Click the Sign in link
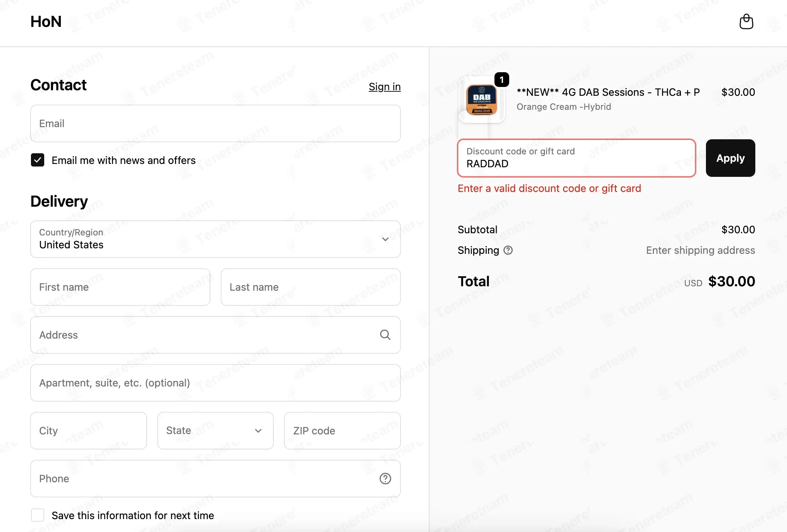 (385, 87)
